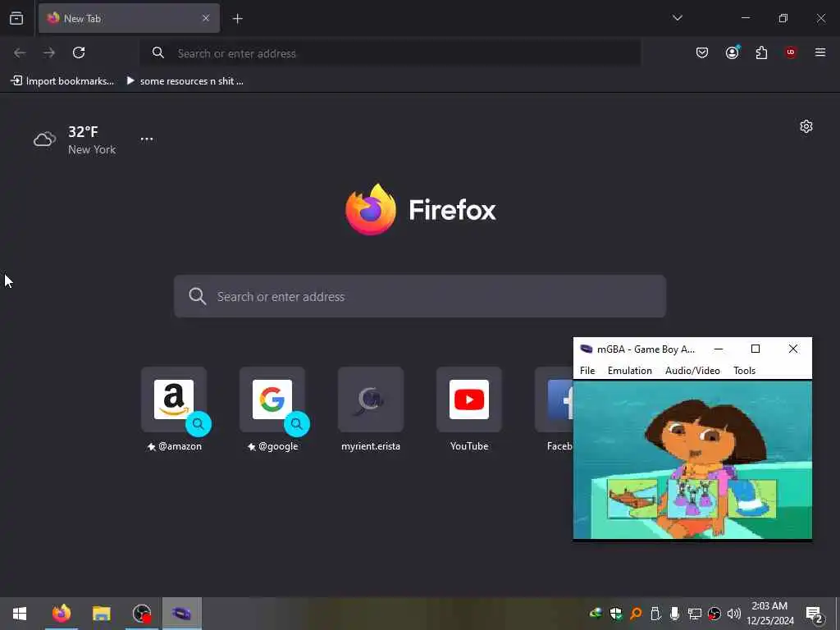Image resolution: width=840 pixels, height=630 pixels.
Task: Reload the current page
Action: (79, 52)
